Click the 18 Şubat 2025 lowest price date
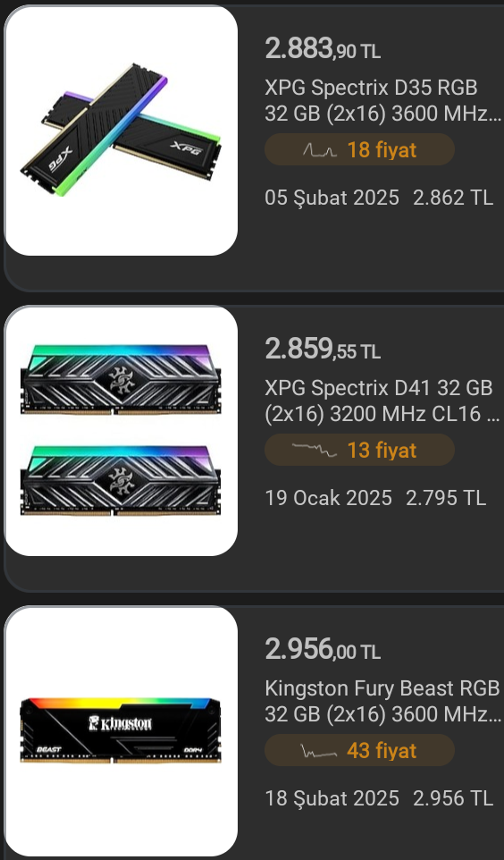The height and width of the screenshot is (860, 504). (332, 799)
